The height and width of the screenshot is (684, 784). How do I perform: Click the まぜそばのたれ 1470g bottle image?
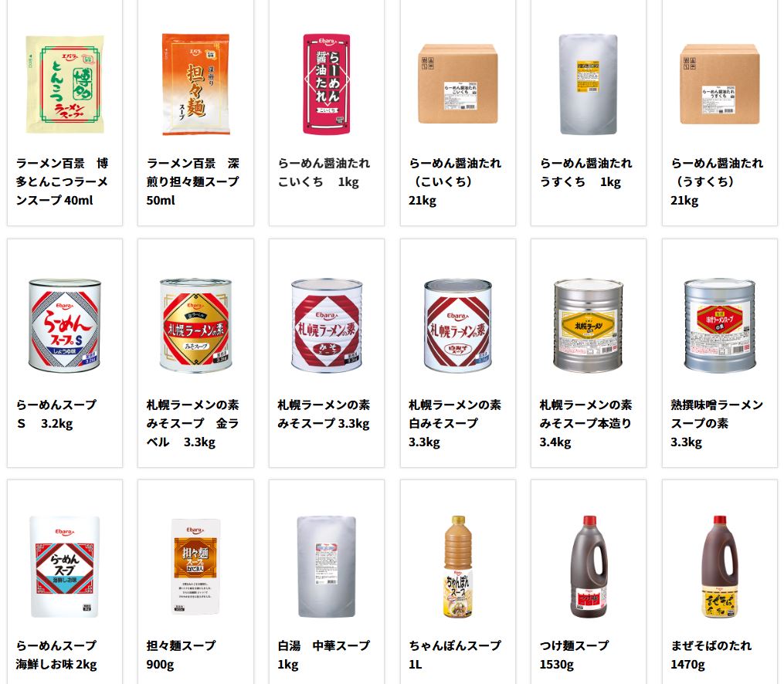[x=719, y=567]
